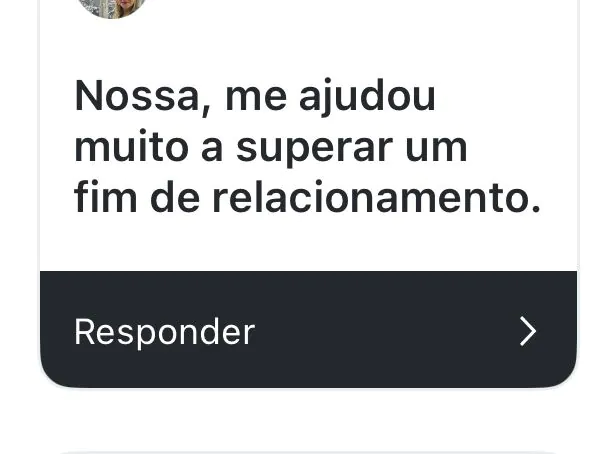Tap the profile avatar above the message
This screenshot has height=454, width=610.
point(111,7)
